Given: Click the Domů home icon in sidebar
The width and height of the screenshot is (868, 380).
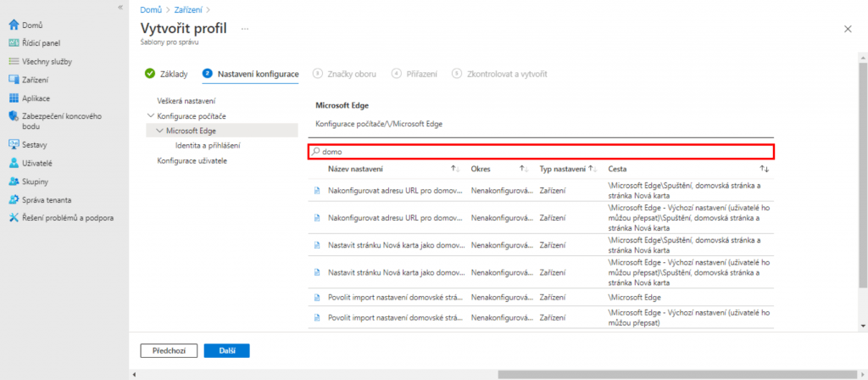Looking at the screenshot, I should [x=14, y=25].
